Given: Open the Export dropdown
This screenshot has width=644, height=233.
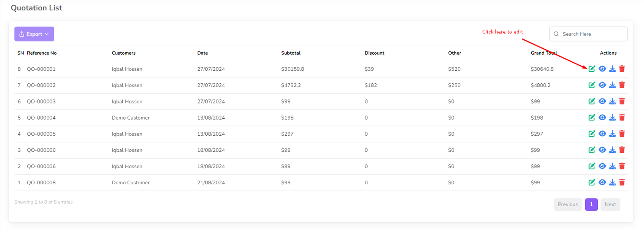Looking at the screenshot, I should [34, 34].
